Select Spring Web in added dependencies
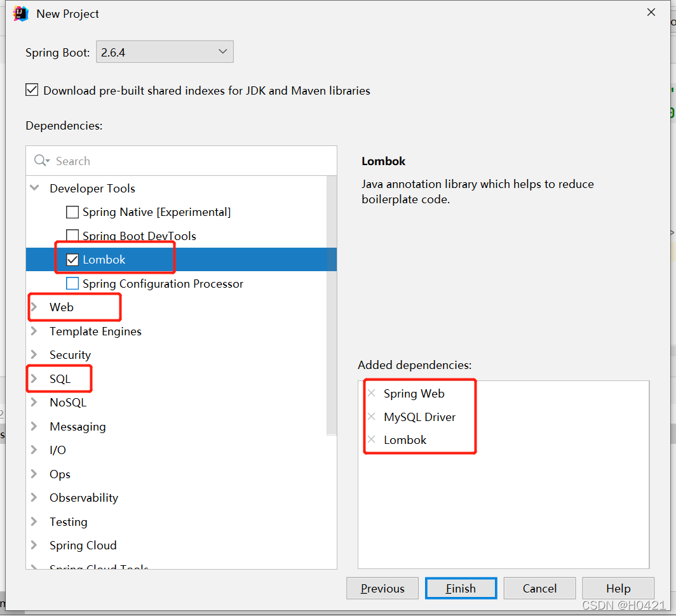Viewport: 676px width, 616px height. click(x=414, y=394)
